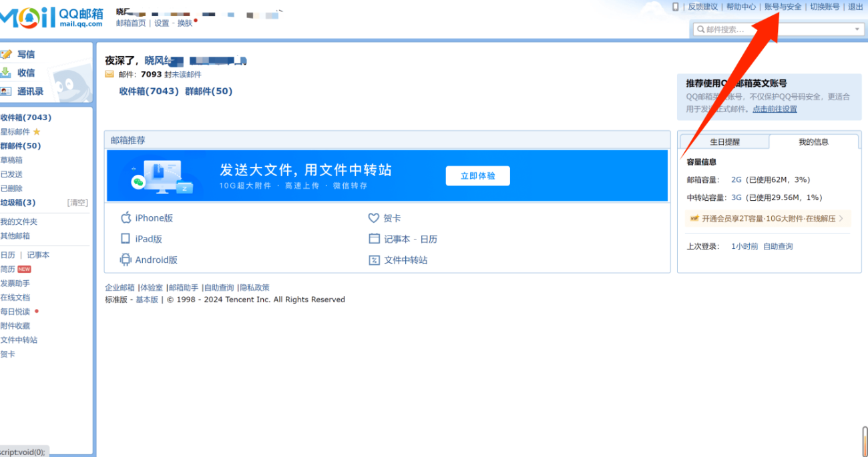This screenshot has height=457, width=868.
Task: Empty trash via the 清空 link
Action: pyautogui.click(x=79, y=201)
